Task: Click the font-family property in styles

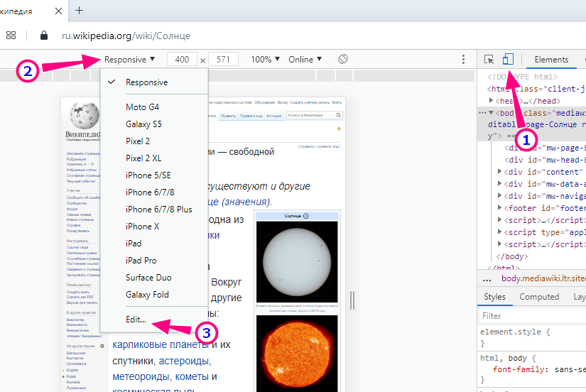Action: point(519,369)
